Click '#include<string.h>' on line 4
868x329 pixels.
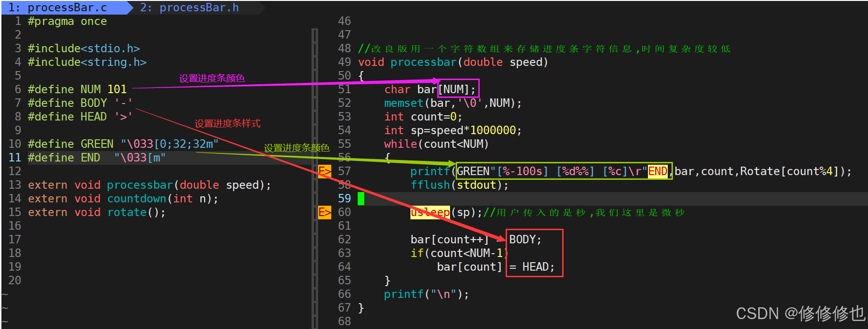pyautogui.click(x=87, y=63)
